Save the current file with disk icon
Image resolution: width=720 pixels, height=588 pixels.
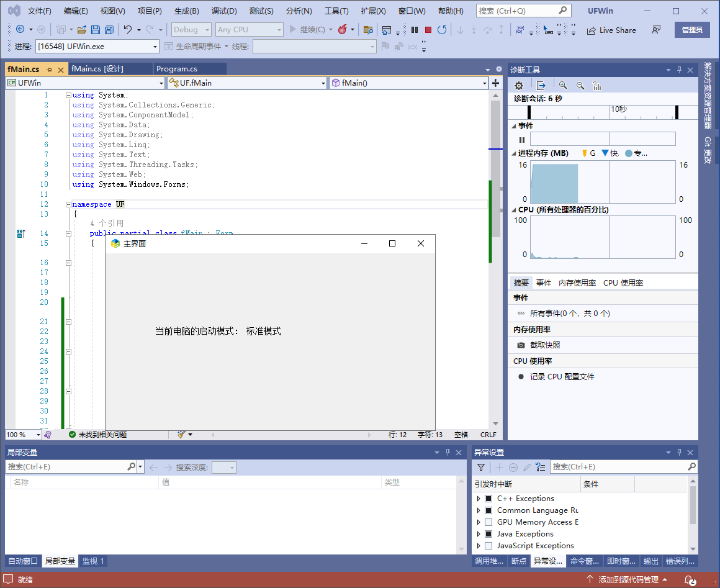tap(96, 30)
